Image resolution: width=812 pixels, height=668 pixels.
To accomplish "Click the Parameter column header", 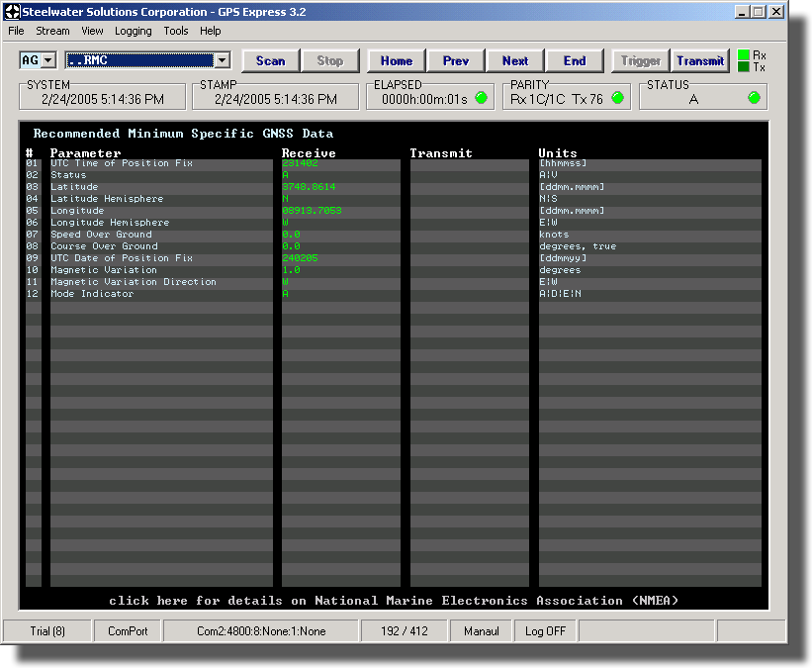I will tap(85, 153).
